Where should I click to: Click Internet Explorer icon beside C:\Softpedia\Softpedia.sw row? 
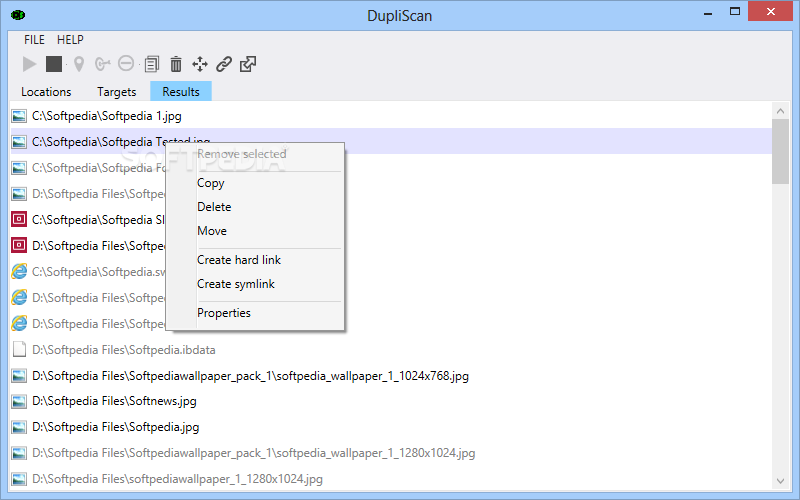coord(19,271)
